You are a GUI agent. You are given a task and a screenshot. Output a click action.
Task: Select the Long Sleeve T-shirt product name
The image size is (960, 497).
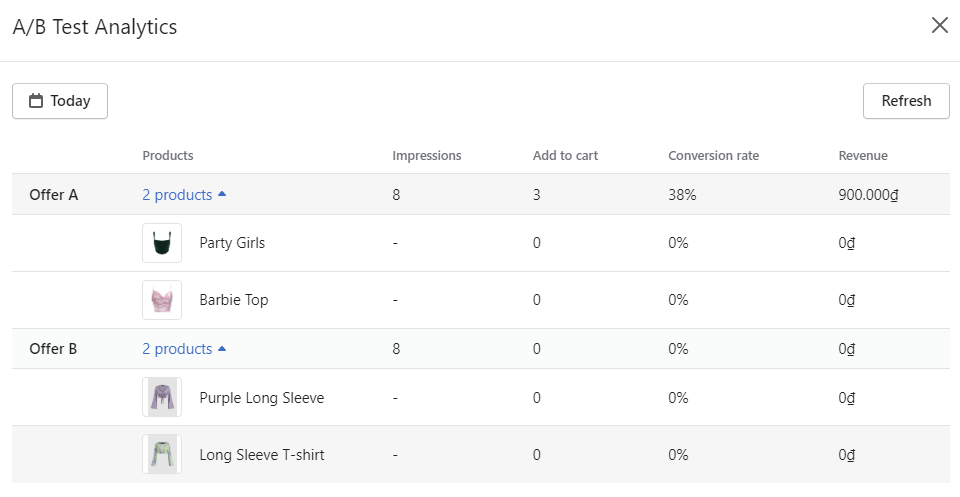[261, 455]
